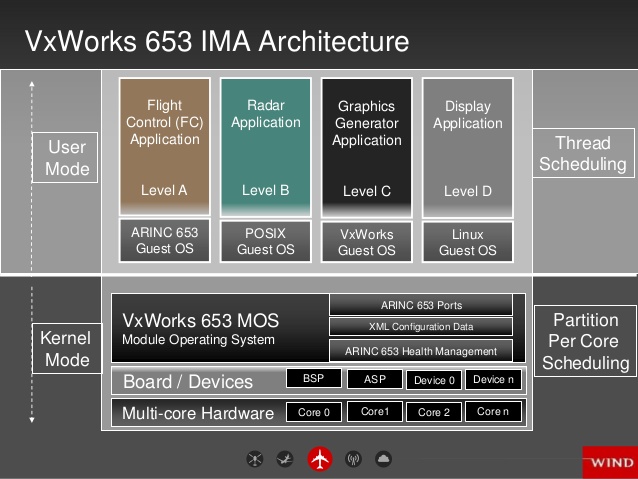Click the BSP box
The width and height of the screenshot is (638, 479).
coord(313,378)
